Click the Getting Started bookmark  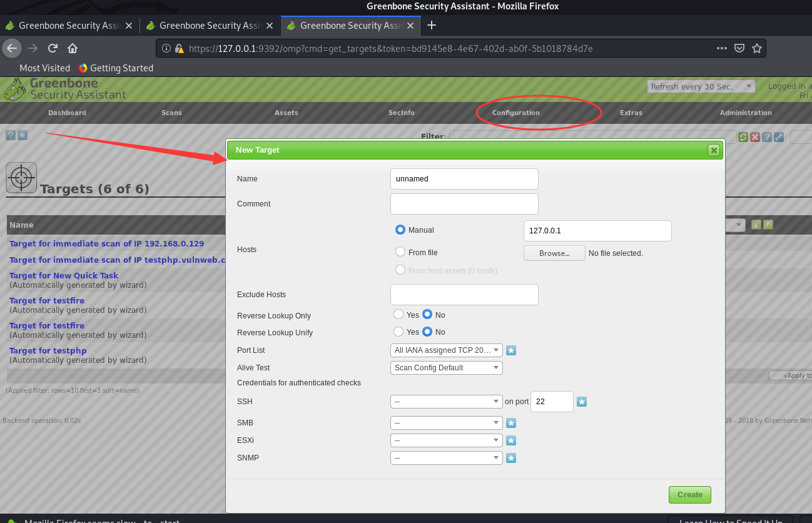[x=116, y=68]
